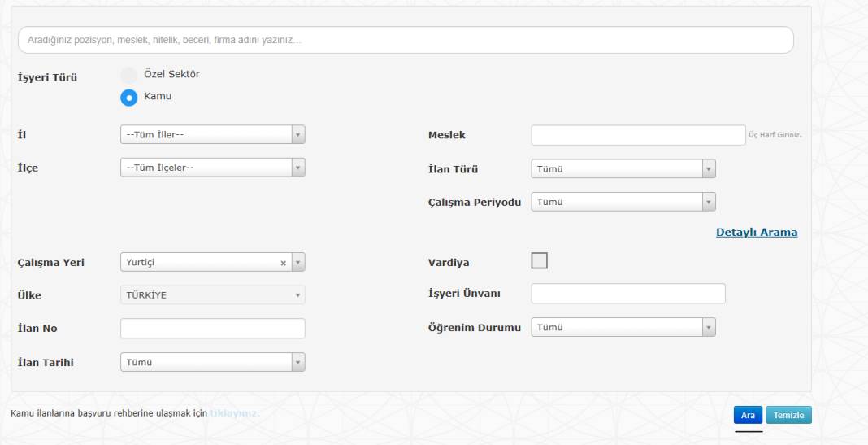Click the Çalışma Yeri dropdown arrow
868x445 pixels.
tap(297, 263)
